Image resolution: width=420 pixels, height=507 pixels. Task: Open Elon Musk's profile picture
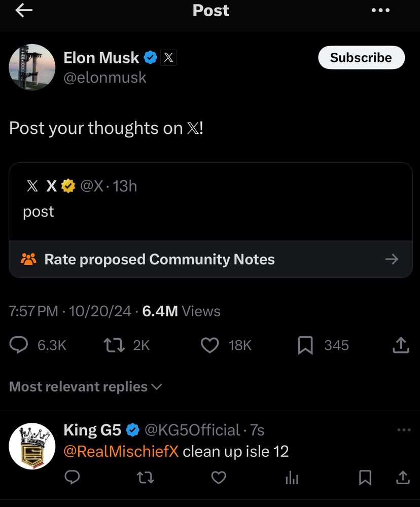click(32, 67)
